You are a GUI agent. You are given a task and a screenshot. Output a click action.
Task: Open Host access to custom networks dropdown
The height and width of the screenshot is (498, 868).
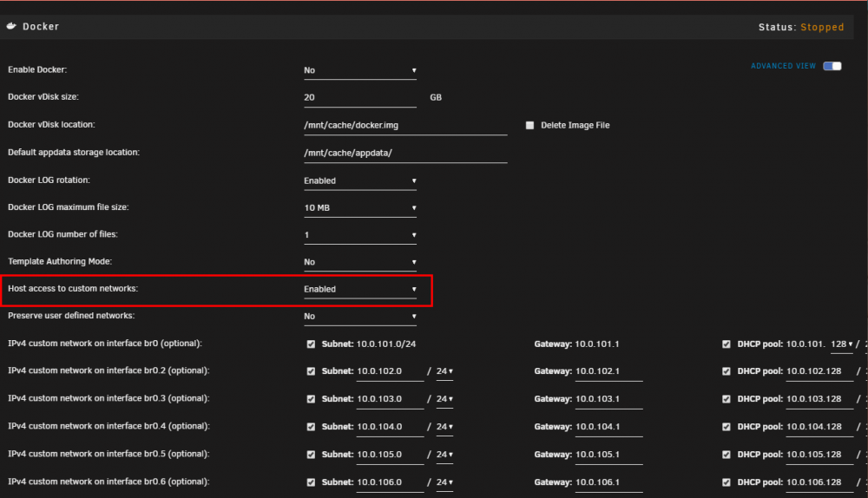pos(360,290)
